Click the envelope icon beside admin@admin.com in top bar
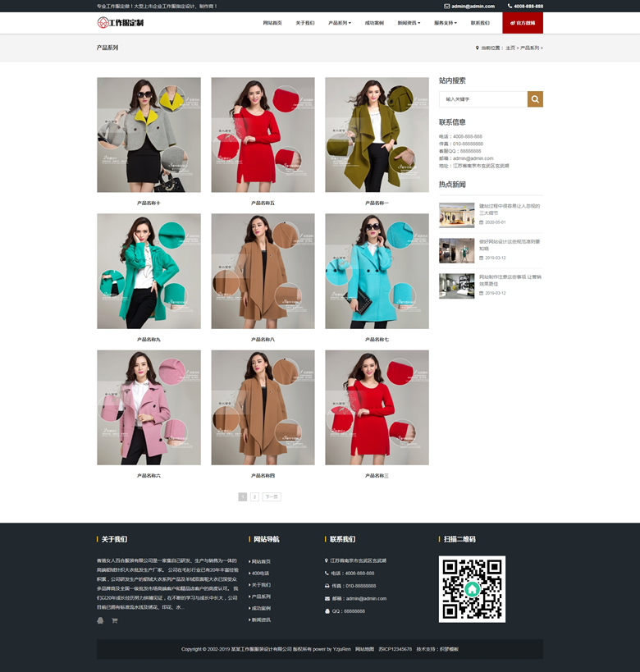The height and width of the screenshot is (672, 640). tap(447, 6)
